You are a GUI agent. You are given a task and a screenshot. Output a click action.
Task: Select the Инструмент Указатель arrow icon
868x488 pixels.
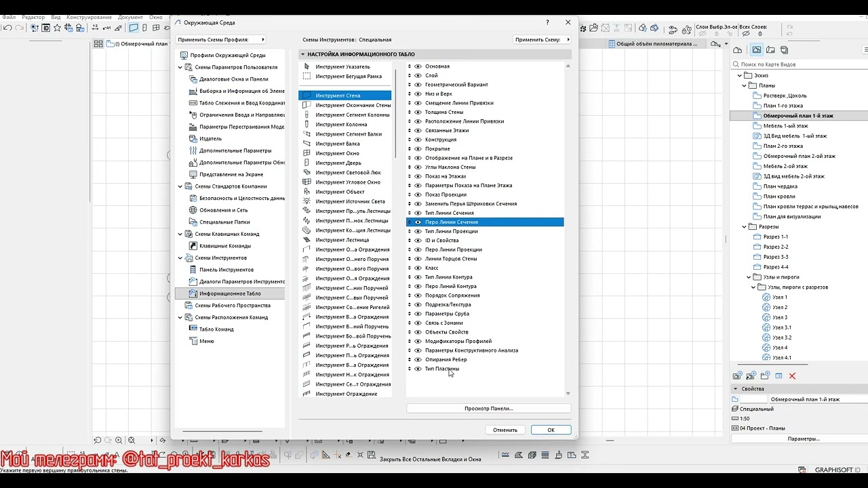point(307,66)
